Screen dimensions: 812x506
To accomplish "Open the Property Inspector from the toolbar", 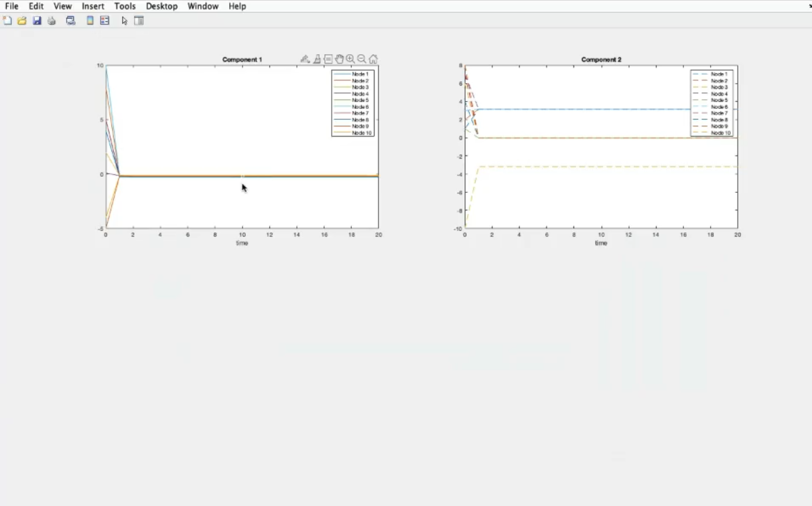I will click(139, 21).
